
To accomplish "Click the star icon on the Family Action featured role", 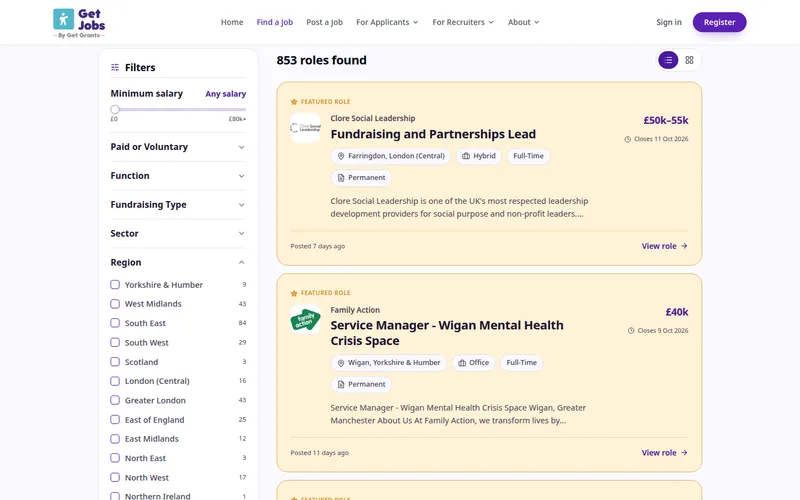I will [x=294, y=293].
